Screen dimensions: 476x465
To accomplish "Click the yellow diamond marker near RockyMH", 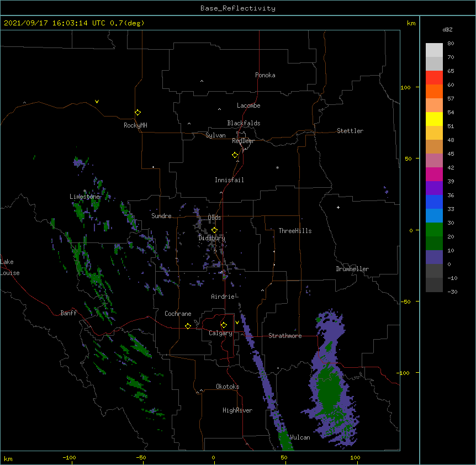I will [137, 113].
